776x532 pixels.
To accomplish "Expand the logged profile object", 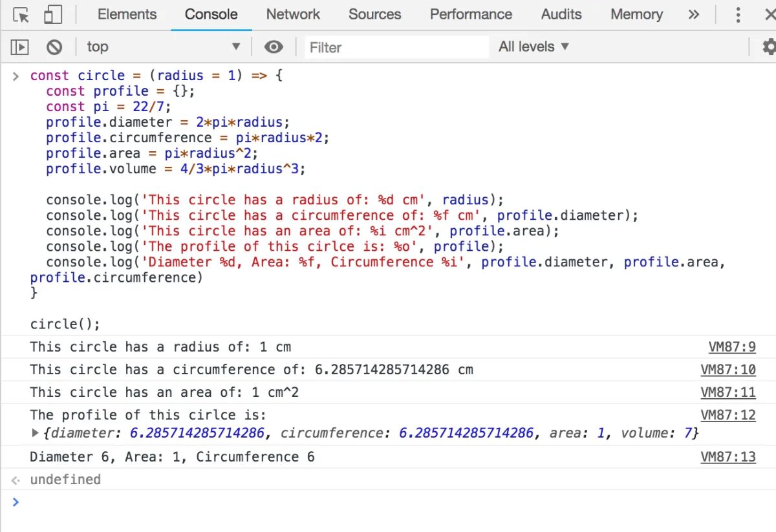I will point(36,433).
